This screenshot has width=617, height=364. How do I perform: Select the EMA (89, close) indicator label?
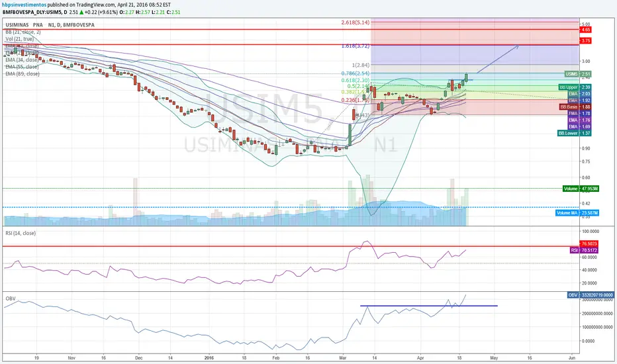point(23,74)
